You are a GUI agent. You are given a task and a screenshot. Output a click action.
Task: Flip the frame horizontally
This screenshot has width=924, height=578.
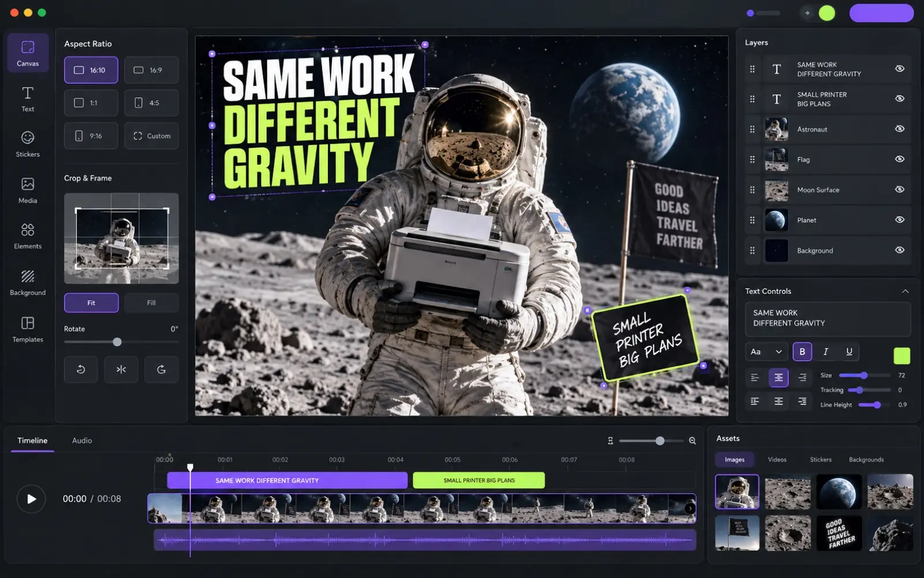121,369
